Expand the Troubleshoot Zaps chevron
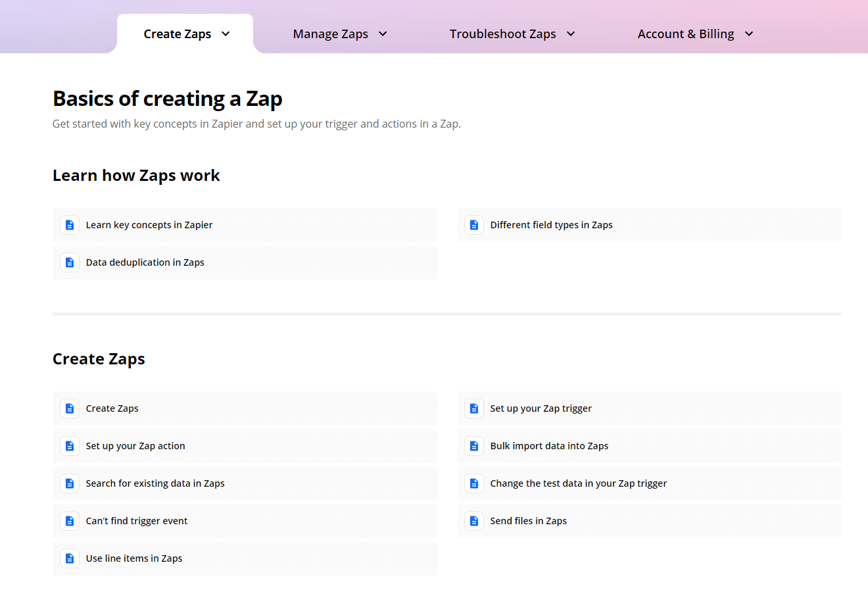This screenshot has height=590, width=868. 571,34
